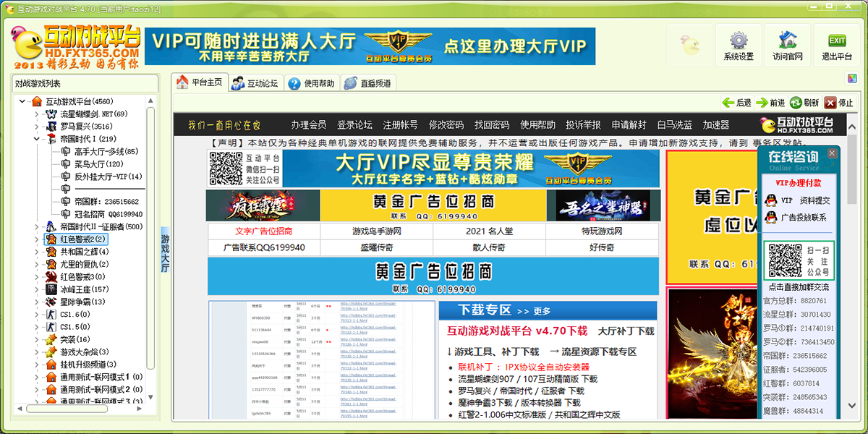Click the pale bird avatar button
Viewport: 868px width, 434px height.
coord(689,46)
